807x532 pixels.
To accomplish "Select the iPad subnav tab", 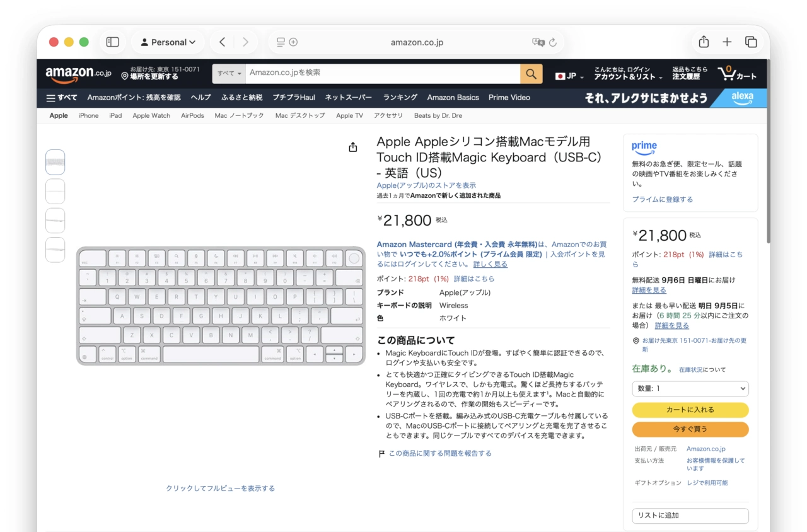I will (x=115, y=116).
